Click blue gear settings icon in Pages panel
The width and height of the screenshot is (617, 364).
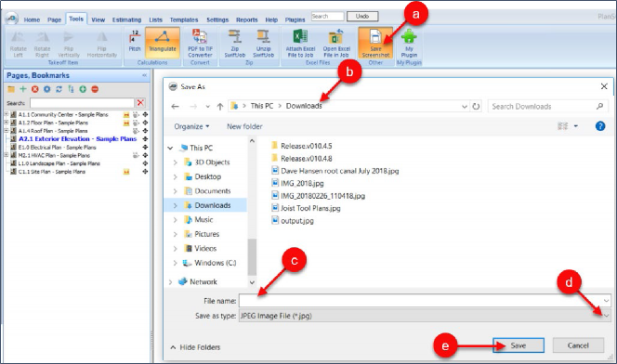pyautogui.click(x=47, y=89)
